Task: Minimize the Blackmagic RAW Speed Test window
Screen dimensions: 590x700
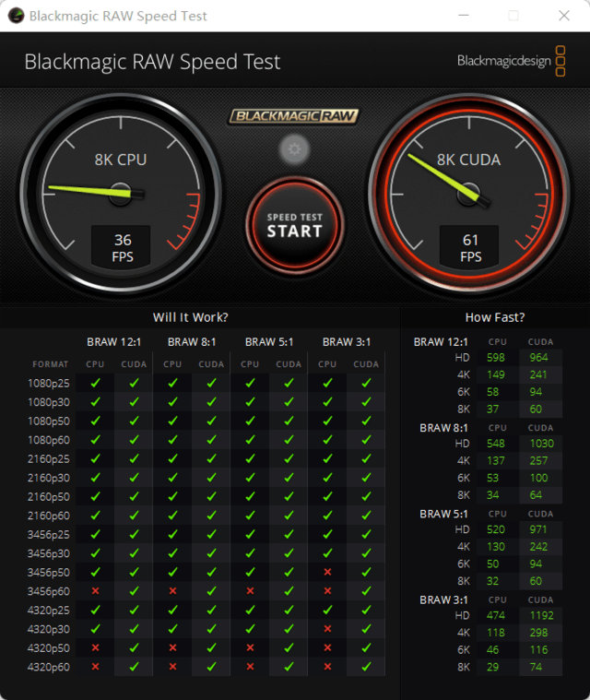Action: click(464, 16)
